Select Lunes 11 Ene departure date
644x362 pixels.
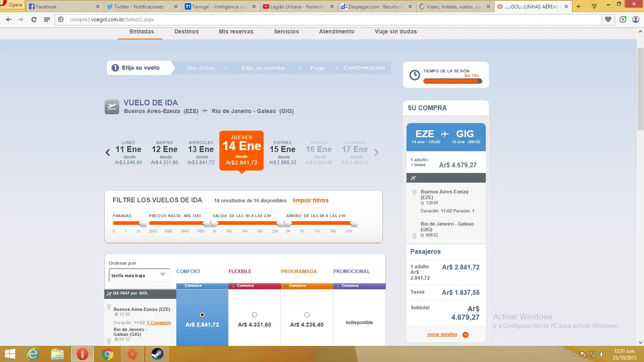pos(128,152)
